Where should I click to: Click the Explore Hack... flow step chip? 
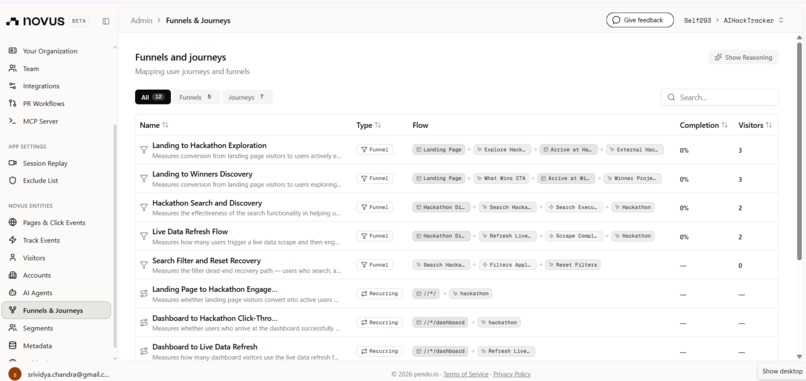[x=502, y=150]
